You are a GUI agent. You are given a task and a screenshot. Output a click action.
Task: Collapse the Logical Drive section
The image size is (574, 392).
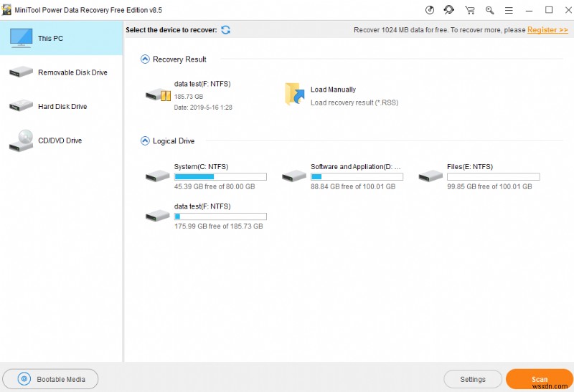[145, 140]
